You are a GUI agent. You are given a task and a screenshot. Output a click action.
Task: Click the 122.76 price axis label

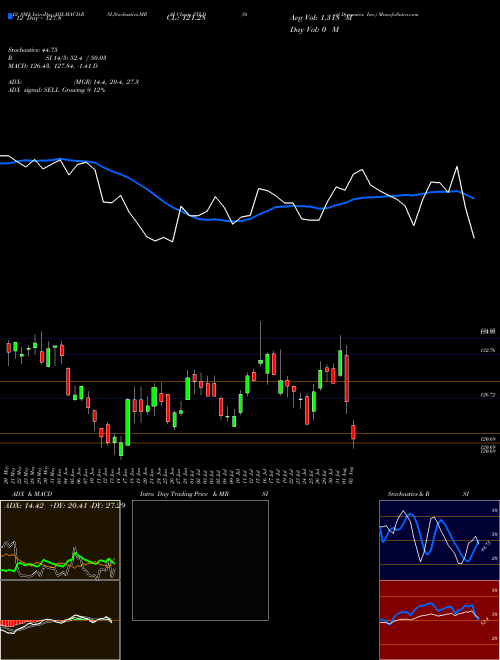pos(488,350)
